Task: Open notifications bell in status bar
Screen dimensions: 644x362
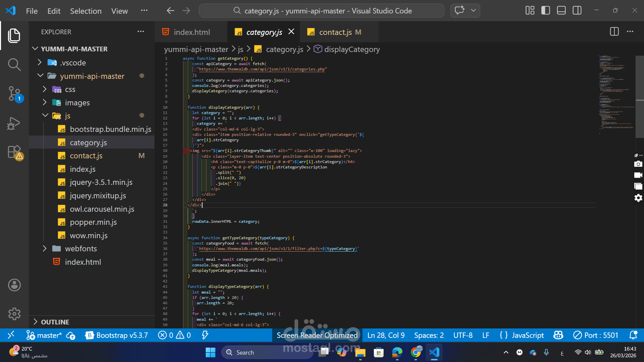Action: click(x=633, y=335)
